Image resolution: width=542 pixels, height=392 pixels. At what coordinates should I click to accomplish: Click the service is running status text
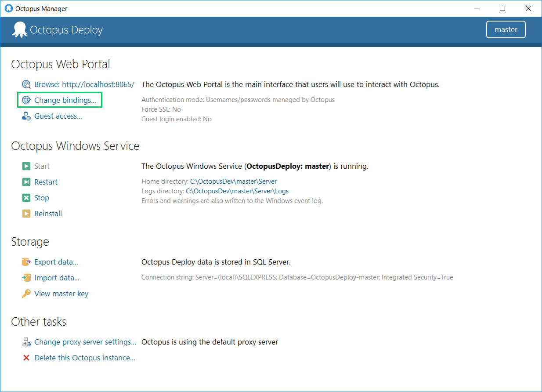[x=255, y=166]
